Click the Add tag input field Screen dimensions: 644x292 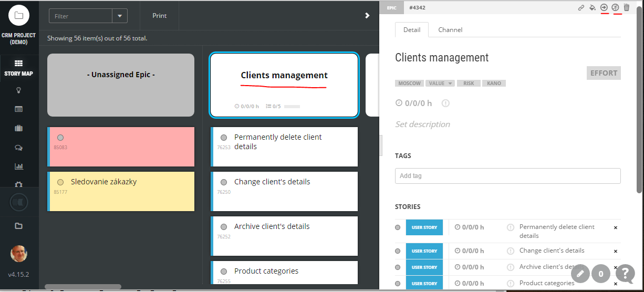(x=508, y=175)
